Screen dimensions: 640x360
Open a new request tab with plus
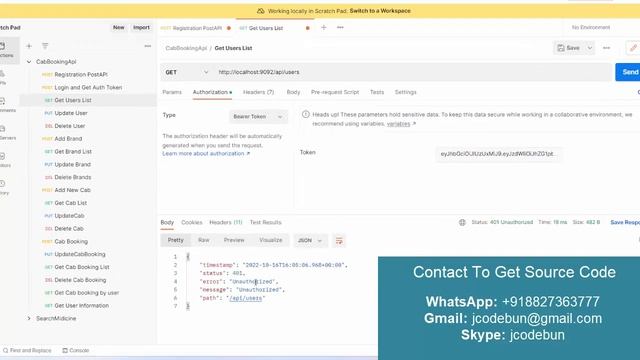point(324,27)
